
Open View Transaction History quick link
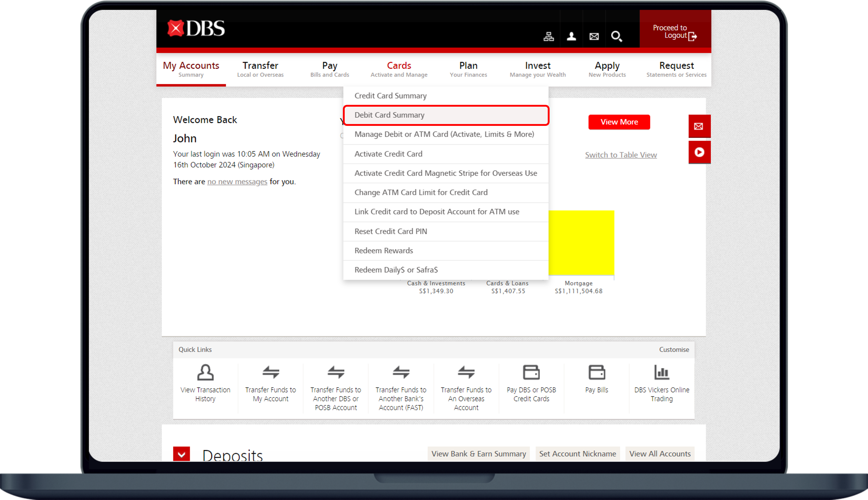tap(205, 384)
